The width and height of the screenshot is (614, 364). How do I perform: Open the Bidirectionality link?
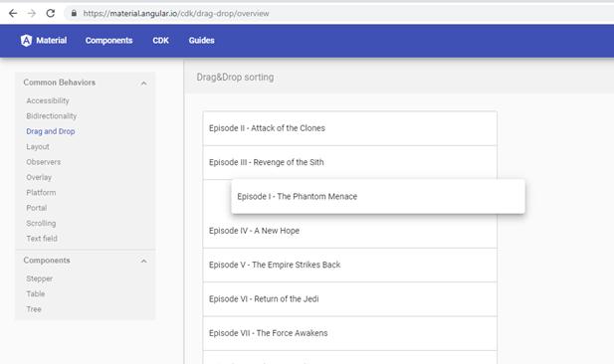[52, 115]
